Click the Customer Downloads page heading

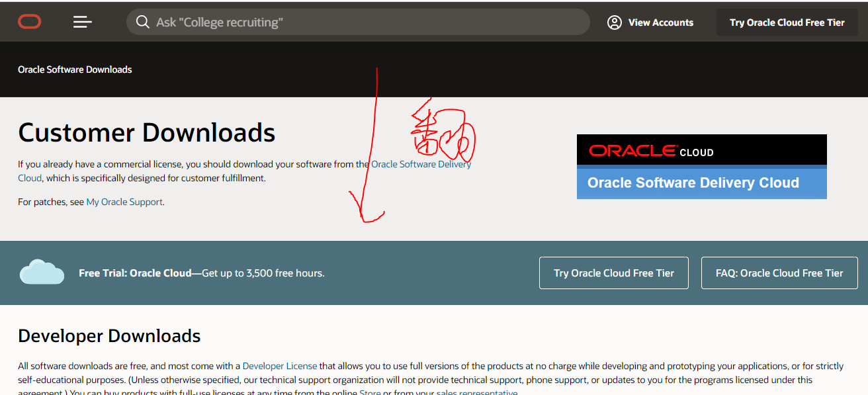point(146,132)
